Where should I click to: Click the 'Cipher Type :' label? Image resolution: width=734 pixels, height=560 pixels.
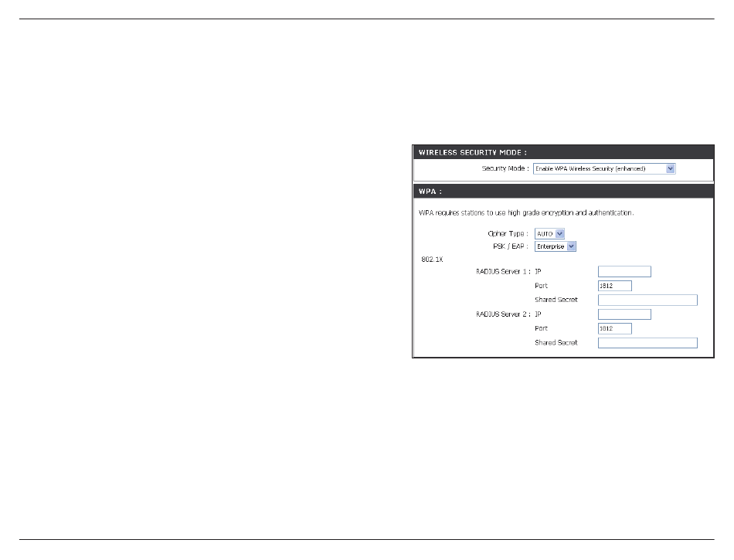pos(508,233)
